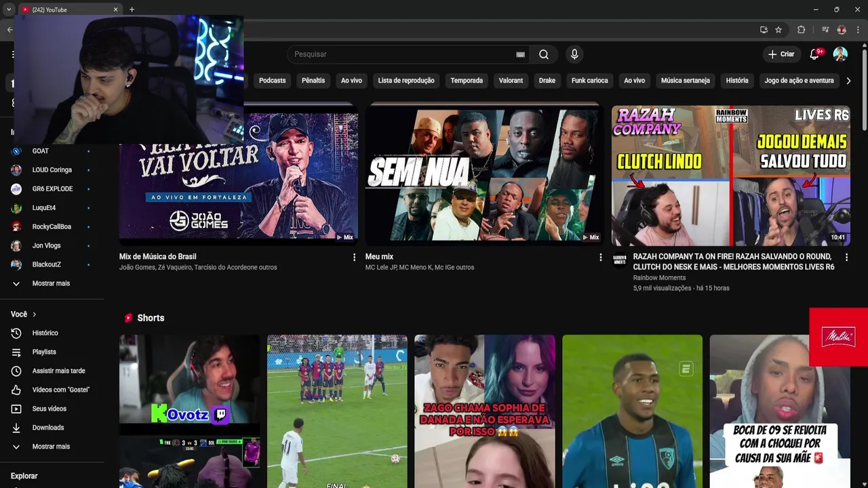Select the Valorant filter chip

coord(511,81)
